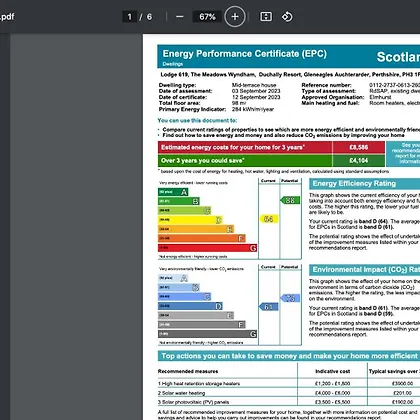Click the zoom out minus button

point(180,16)
